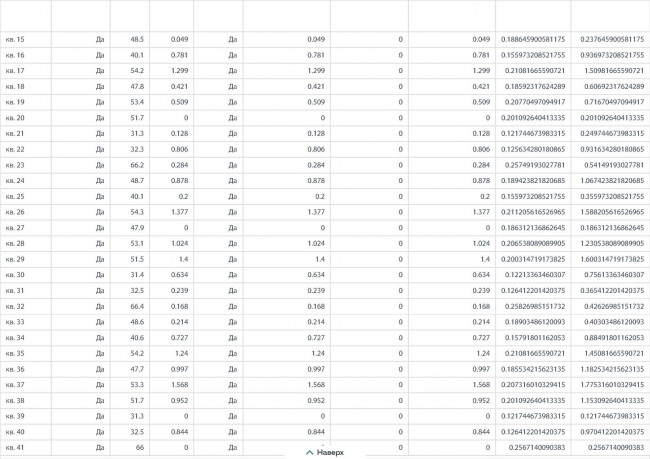Click area value 54.2 in кв. 17 row

[x=137, y=71]
